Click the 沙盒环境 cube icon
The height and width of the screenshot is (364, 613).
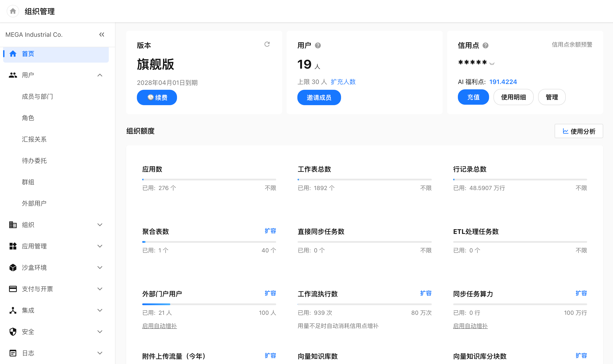coord(13,267)
